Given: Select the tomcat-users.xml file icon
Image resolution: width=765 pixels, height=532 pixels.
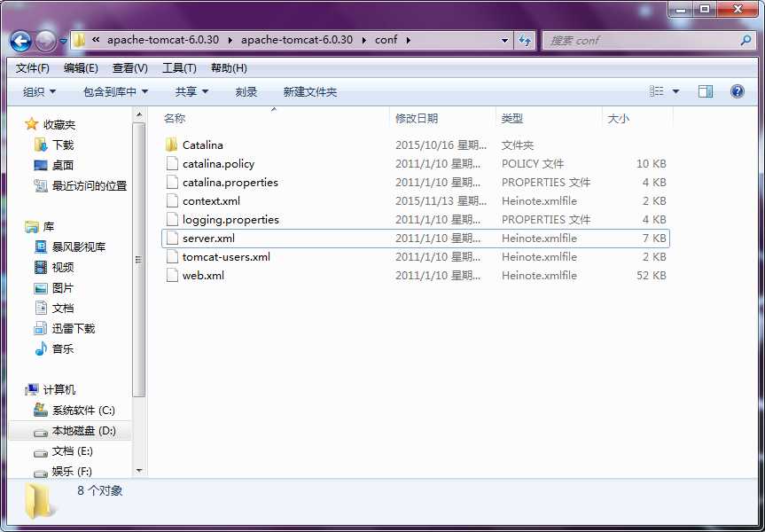Looking at the screenshot, I should coord(172,256).
